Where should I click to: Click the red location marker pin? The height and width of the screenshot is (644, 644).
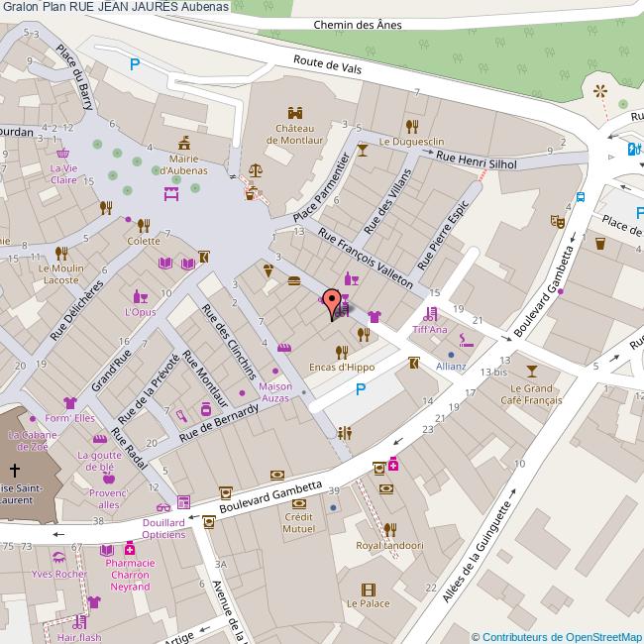coord(334,304)
